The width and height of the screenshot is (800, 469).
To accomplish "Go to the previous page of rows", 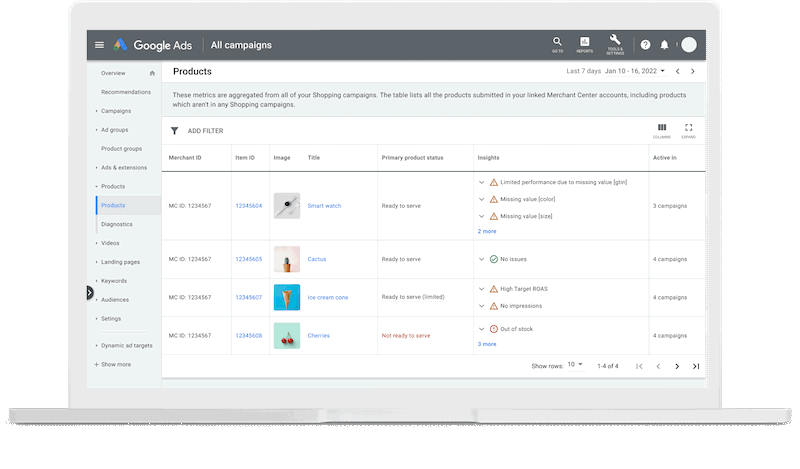I will pos(658,366).
